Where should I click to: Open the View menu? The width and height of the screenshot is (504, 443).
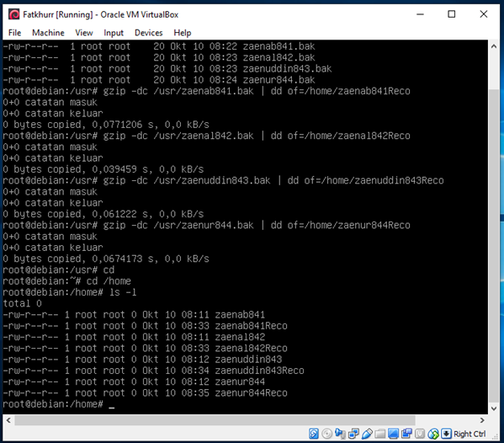[x=84, y=33]
